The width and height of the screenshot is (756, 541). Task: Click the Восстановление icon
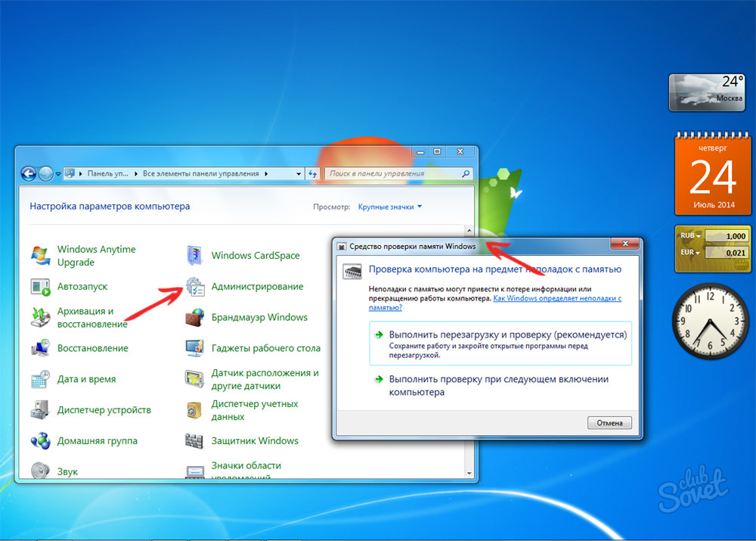coord(41,348)
